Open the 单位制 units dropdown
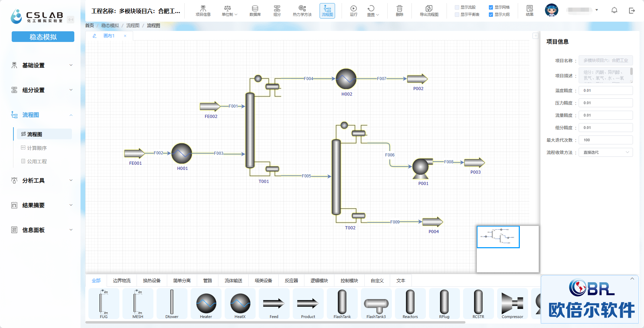644x328 pixels. tap(229, 11)
